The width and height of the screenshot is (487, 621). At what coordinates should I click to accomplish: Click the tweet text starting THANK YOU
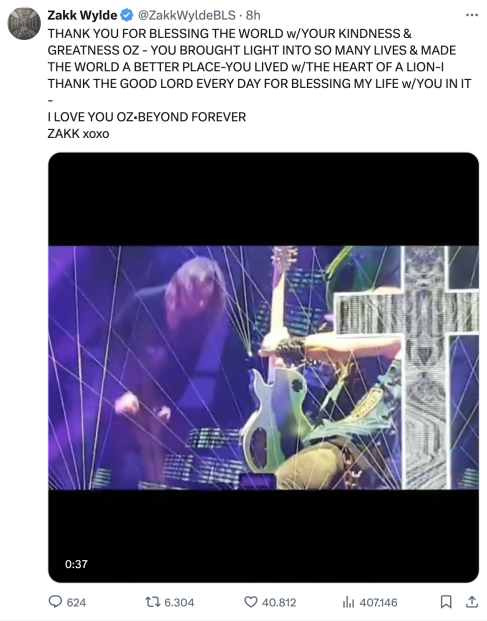coord(259,84)
